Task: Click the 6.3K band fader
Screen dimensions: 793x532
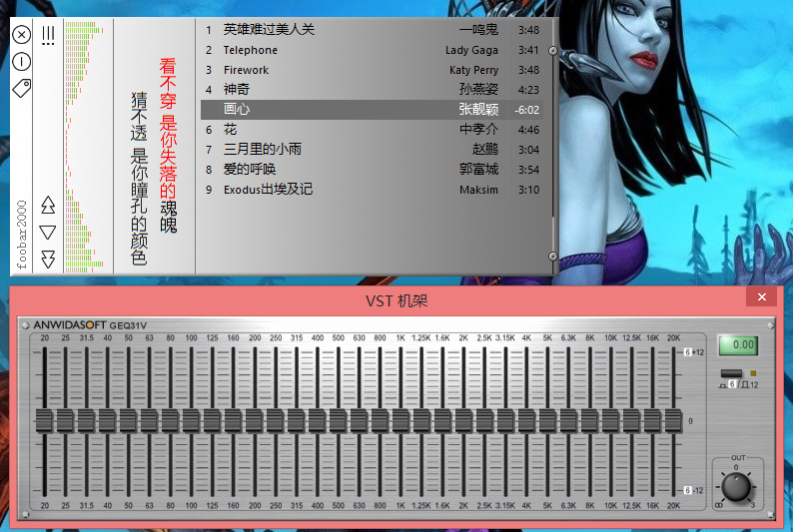Action: (x=568, y=421)
